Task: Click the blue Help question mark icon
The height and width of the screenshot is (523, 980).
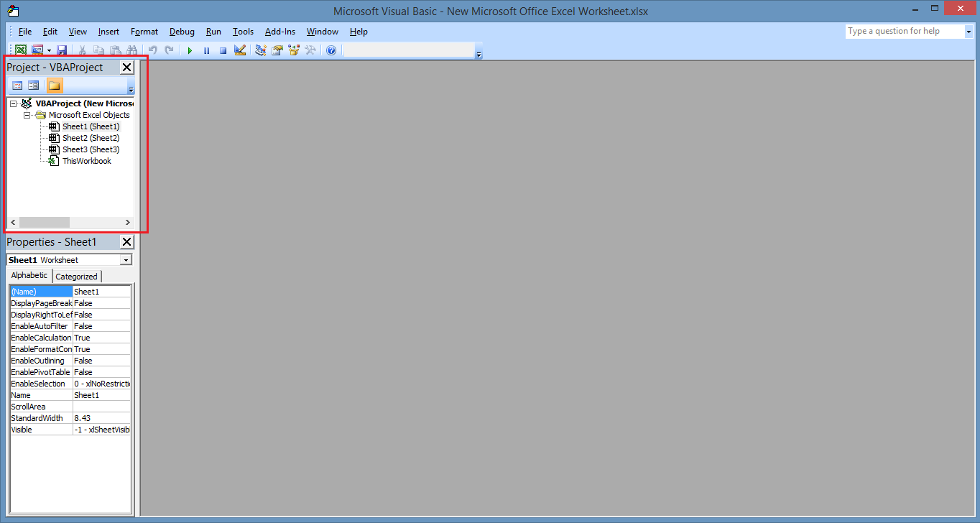Action: 331,50
